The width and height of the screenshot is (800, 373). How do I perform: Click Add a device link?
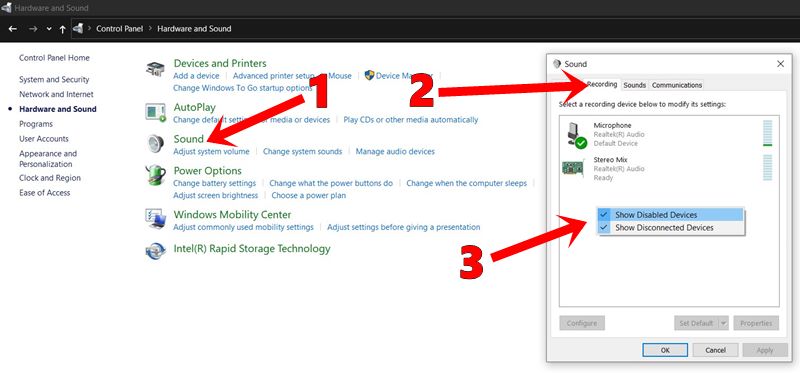click(196, 76)
